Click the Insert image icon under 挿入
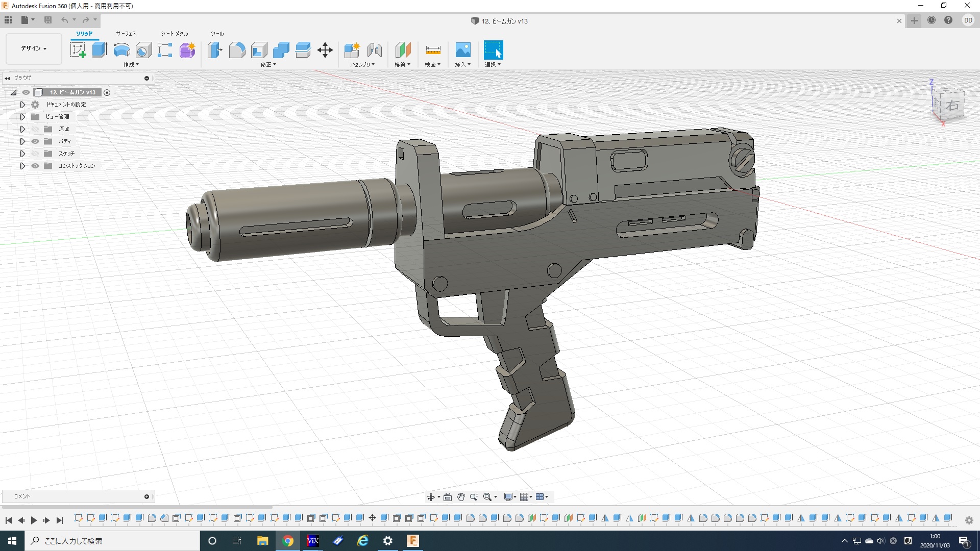This screenshot has width=980, height=551. click(462, 50)
